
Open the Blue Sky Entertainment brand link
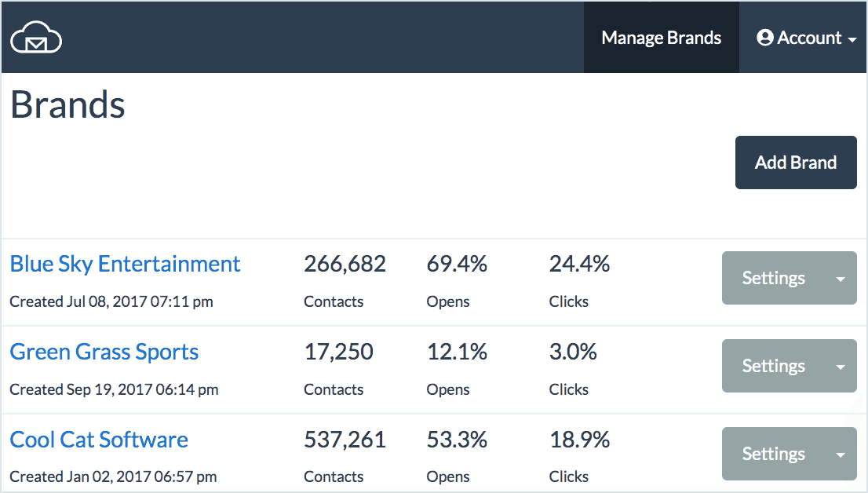point(125,264)
